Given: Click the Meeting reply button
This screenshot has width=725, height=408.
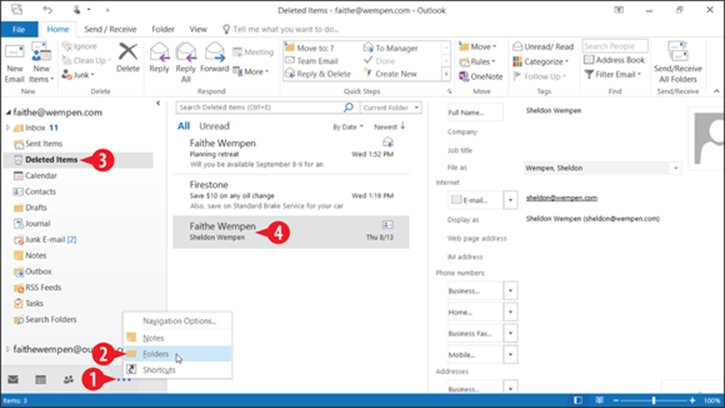Looking at the screenshot, I should pos(253,52).
